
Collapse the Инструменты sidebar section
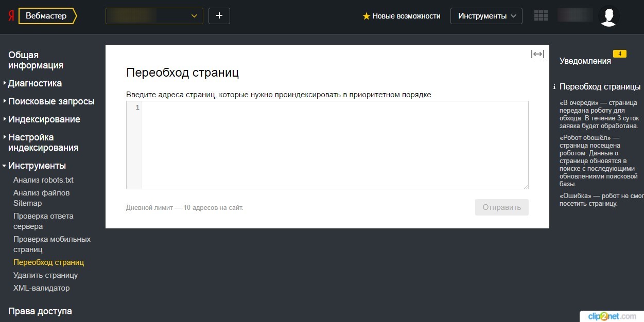pos(37,166)
